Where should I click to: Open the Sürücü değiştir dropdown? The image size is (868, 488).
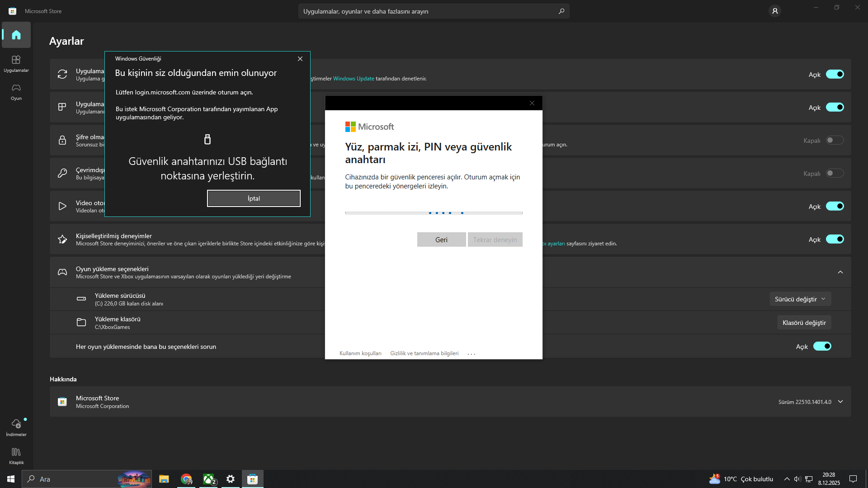[800, 299]
